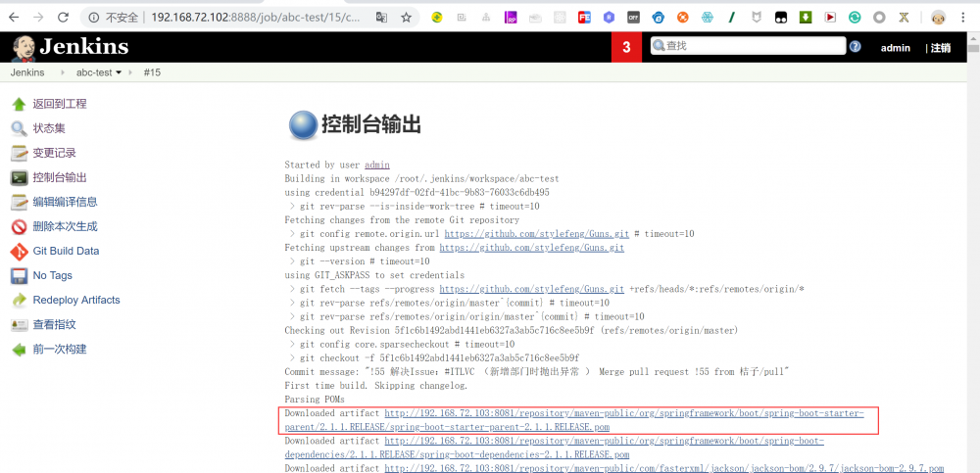Open the No Tags sidebar link

click(53, 275)
